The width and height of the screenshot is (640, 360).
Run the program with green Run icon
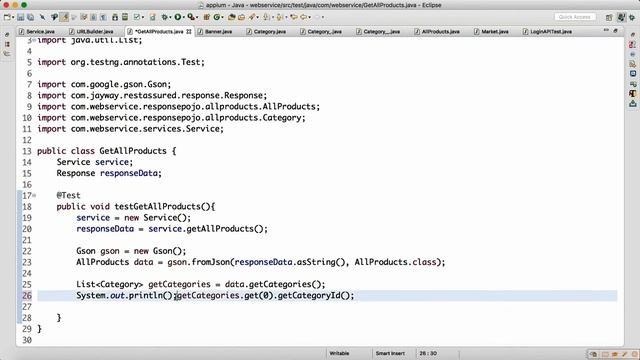[178, 17]
